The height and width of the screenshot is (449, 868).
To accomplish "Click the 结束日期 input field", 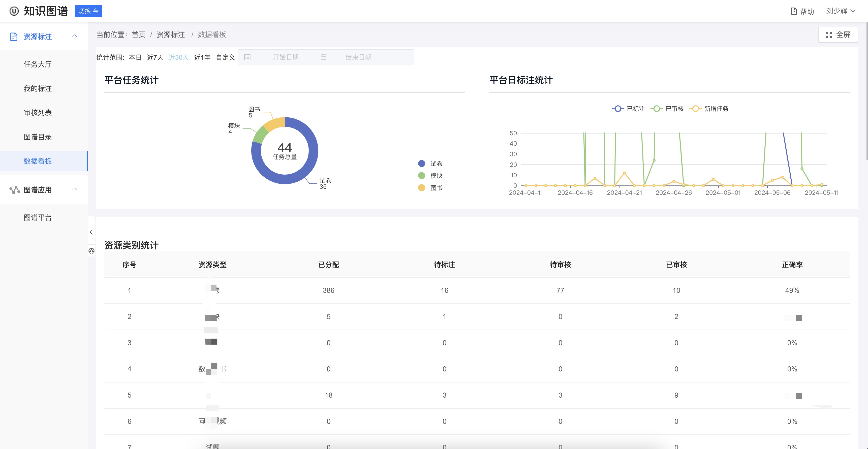I will click(359, 57).
